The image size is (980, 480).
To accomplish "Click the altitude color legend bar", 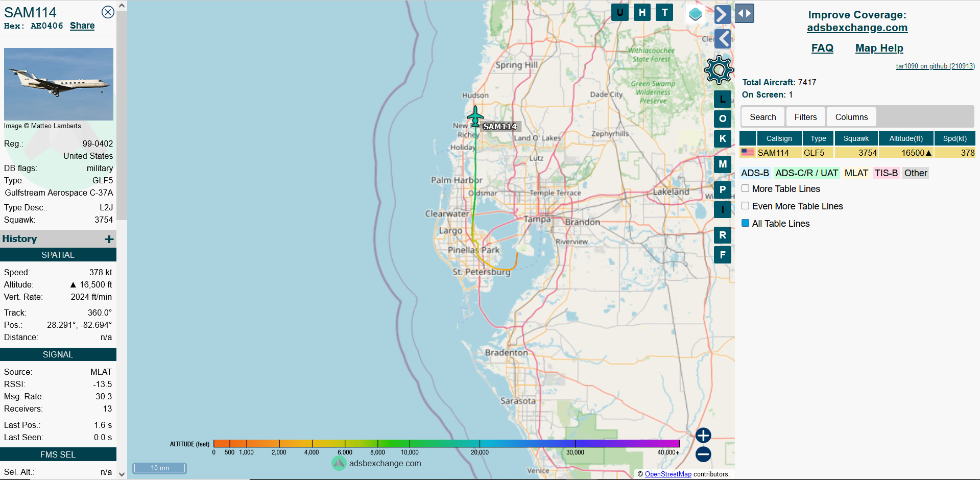I will pyautogui.click(x=446, y=443).
